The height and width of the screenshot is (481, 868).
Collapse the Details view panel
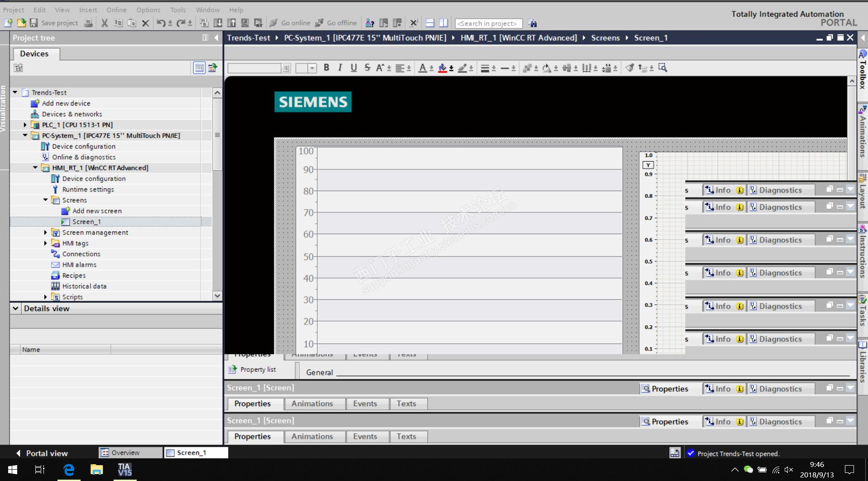pos(16,308)
